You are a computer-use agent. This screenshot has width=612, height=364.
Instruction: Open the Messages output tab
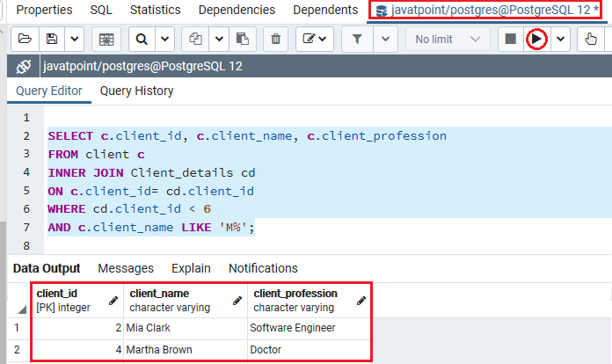(126, 268)
